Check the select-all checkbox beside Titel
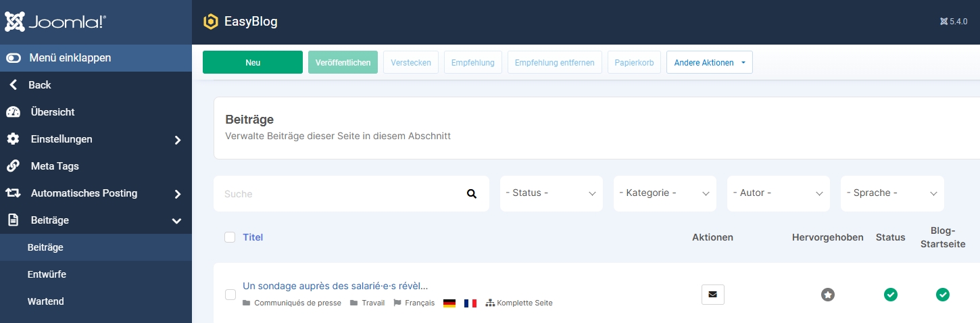 [x=230, y=237]
